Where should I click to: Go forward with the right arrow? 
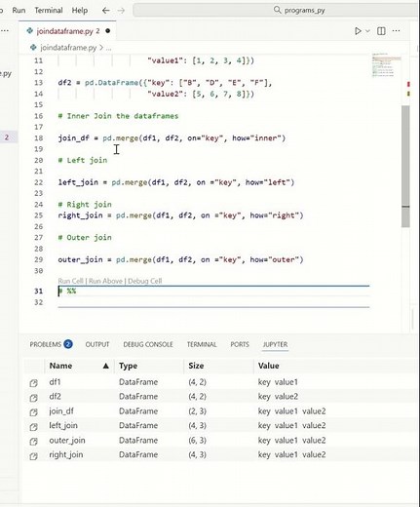pos(121,11)
